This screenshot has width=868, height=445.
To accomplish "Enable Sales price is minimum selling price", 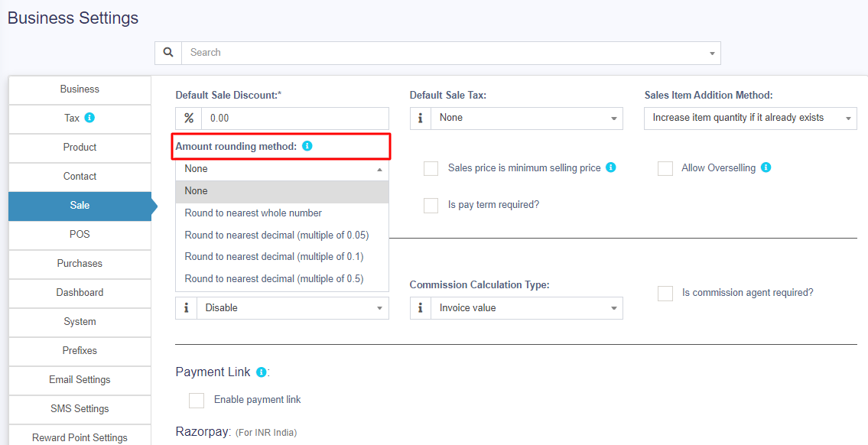I will [431, 168].
